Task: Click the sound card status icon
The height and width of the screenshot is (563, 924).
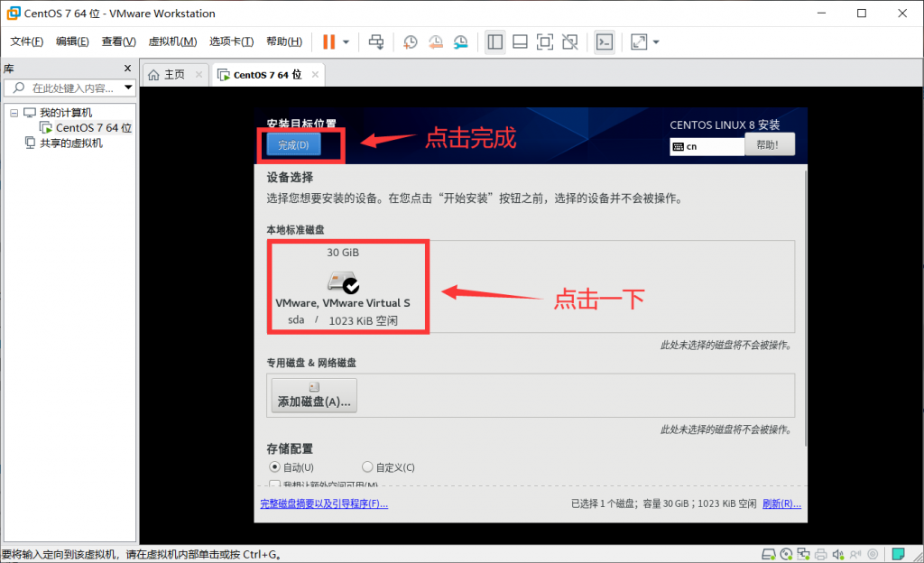Action: coord(838,554)
